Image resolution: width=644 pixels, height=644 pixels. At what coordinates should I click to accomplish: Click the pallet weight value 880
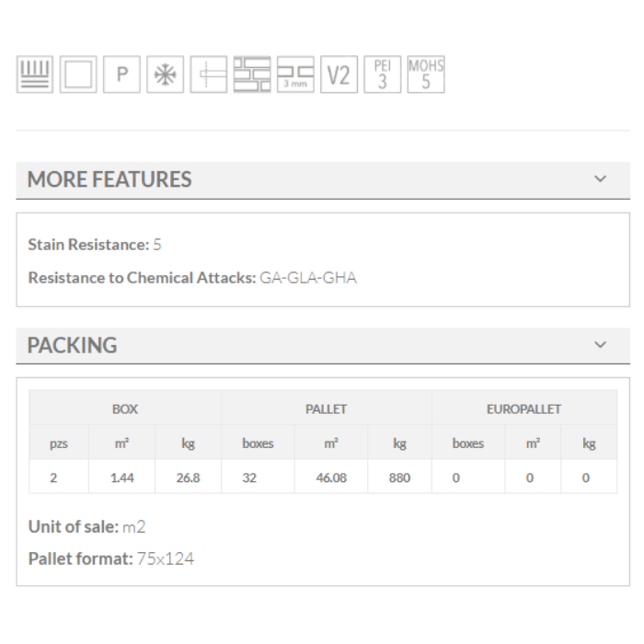click(399, 478)
